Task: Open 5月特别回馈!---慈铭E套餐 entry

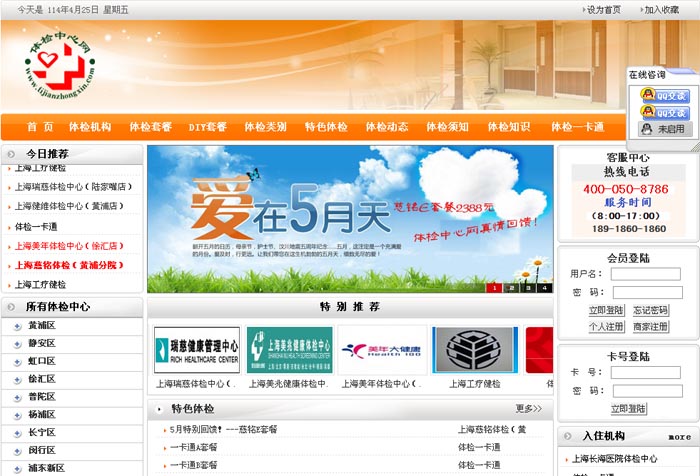Action: pos(223,429)
